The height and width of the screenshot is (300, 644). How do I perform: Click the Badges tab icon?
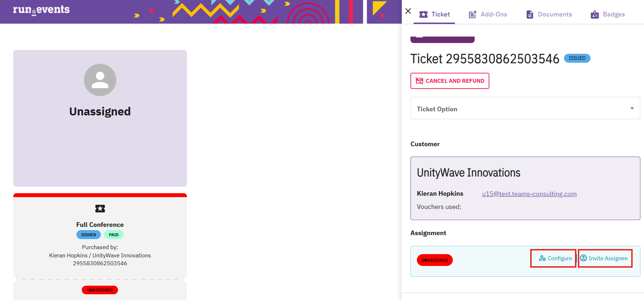point(594,14)
